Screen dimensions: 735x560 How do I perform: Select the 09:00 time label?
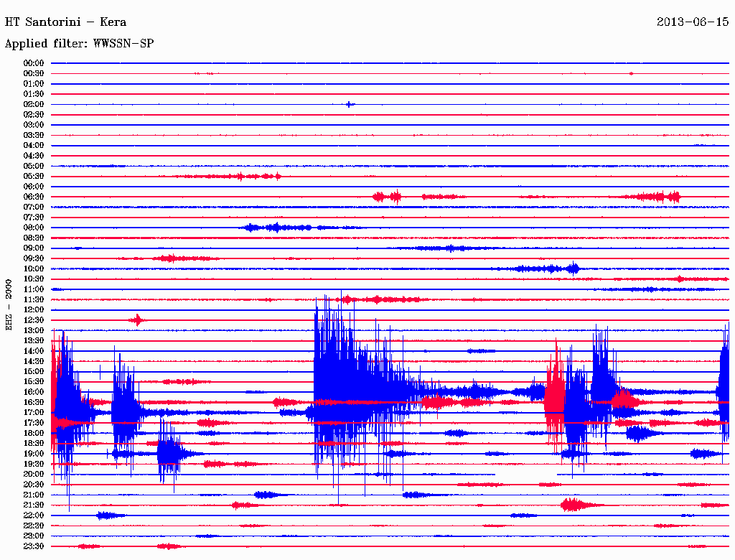[x=34, y=248]
